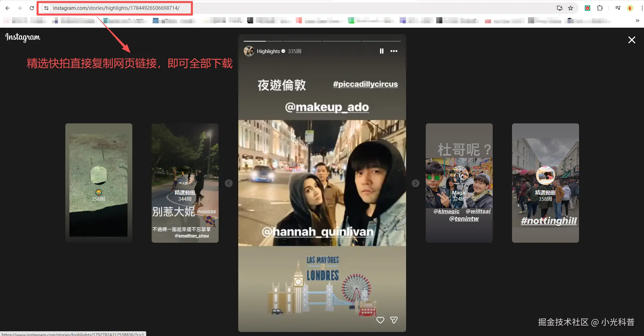Click the #piccadillycircus hashtag
This screenshot has height=336, width=644.
(365, 84)
